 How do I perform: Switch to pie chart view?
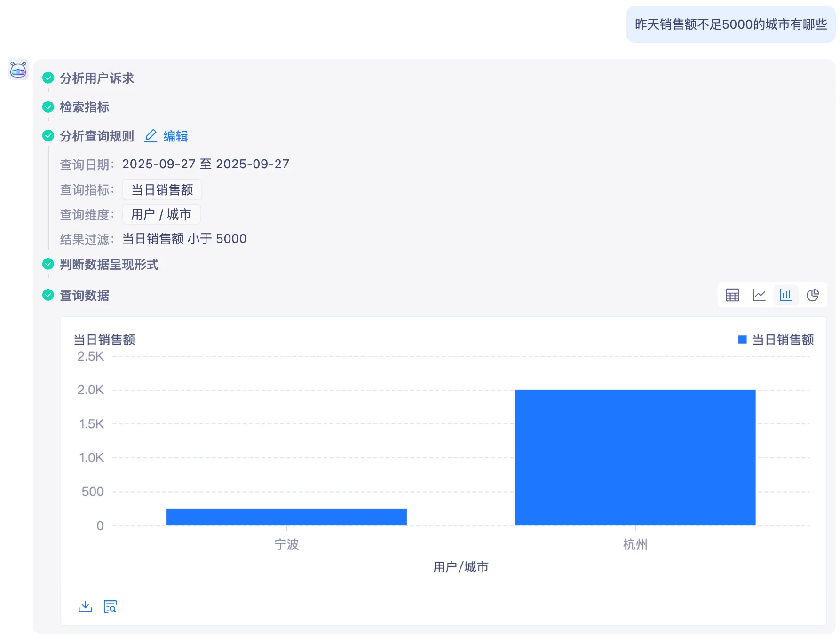pos(813,295)
